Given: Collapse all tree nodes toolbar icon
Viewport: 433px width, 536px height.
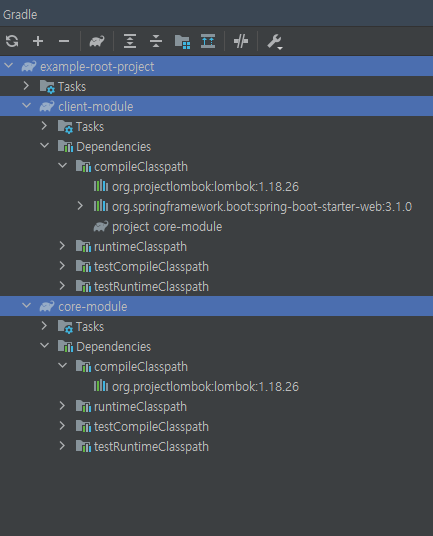Looking at the screenshot, I should click(x=156, y=41).
